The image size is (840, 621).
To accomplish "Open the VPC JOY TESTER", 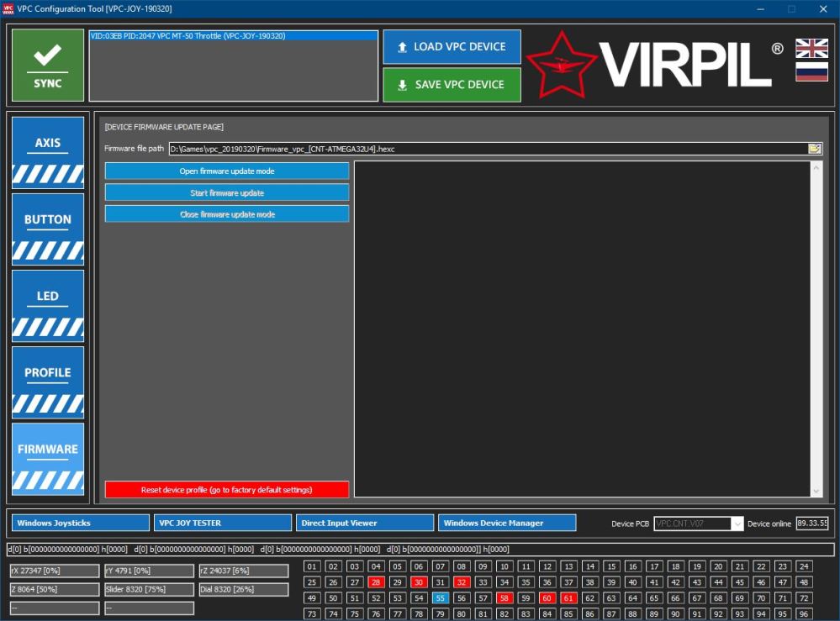I will tap(222, 522).
